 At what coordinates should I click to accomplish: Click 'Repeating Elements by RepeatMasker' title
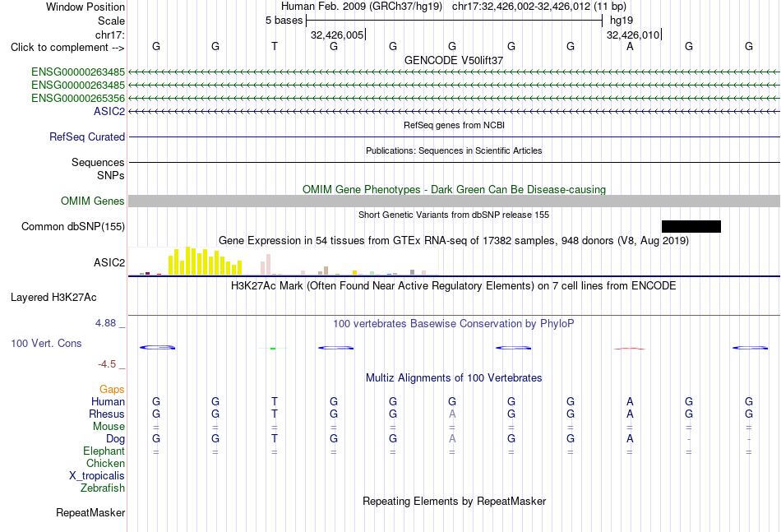pyautogui.click(x=454, y=501)
